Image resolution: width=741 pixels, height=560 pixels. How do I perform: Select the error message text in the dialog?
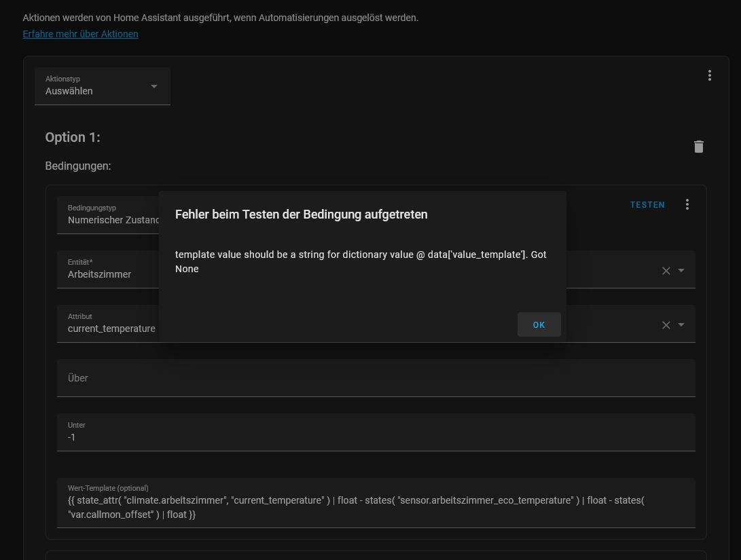pyautogui.click(x=361, y=261)
